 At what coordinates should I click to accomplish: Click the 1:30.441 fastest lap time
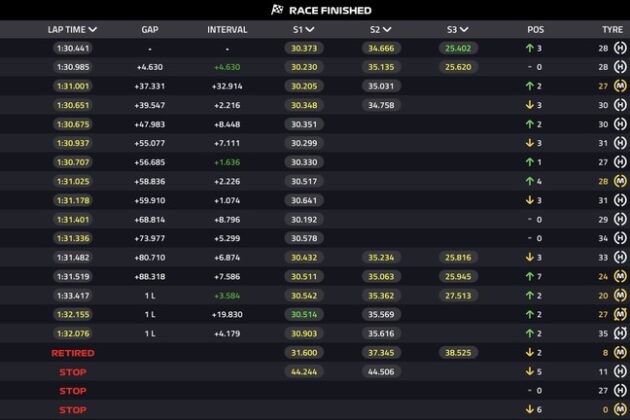(x=73, y=48)
